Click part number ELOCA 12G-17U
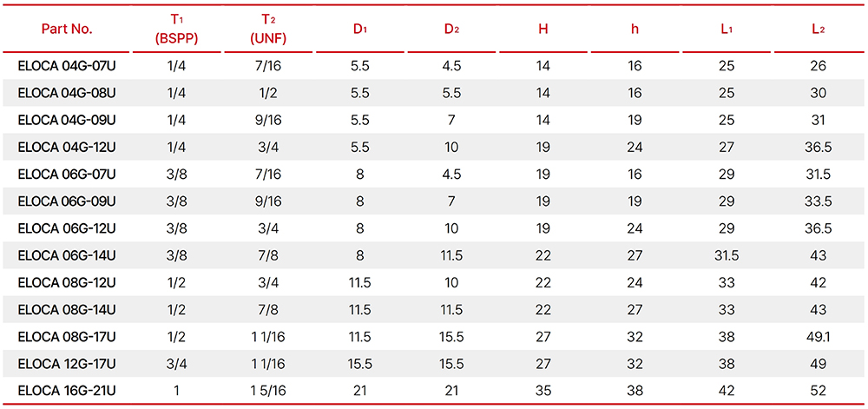The width and height of the screenshot is (868, 409). pos(67,364)
